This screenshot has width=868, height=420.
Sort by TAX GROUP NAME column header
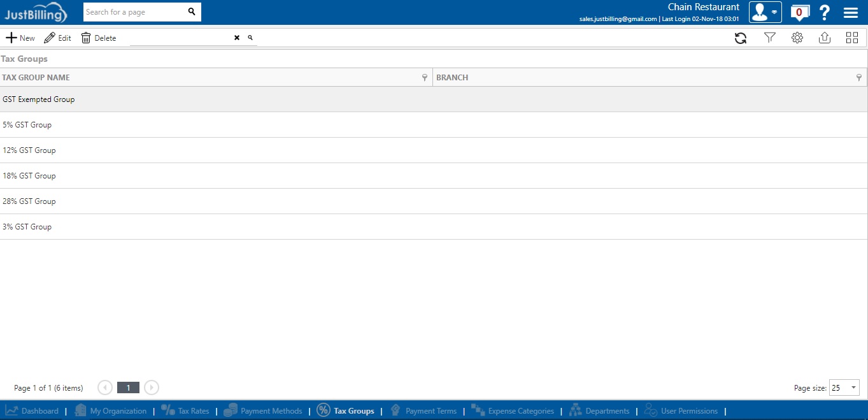[36, 78]
